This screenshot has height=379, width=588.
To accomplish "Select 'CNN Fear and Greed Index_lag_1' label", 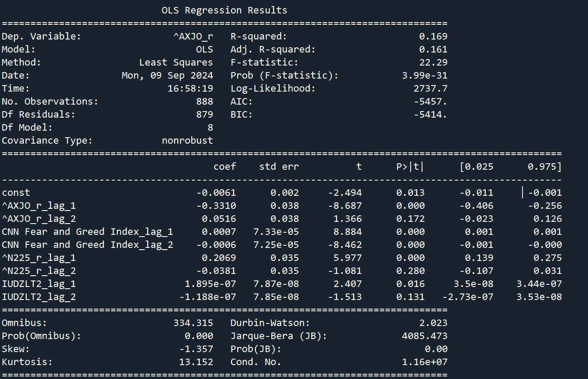I will click(88, 232).
